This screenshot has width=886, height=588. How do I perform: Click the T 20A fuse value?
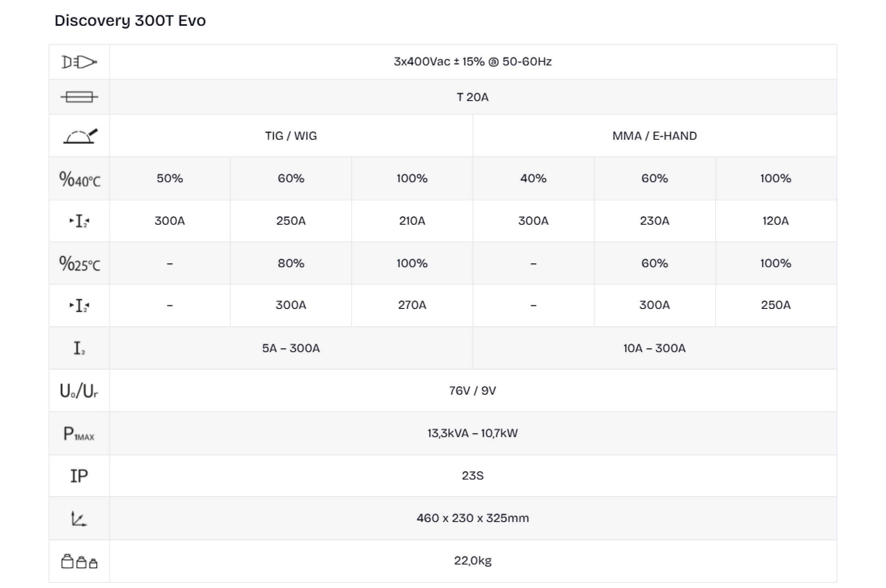[472, 97]
